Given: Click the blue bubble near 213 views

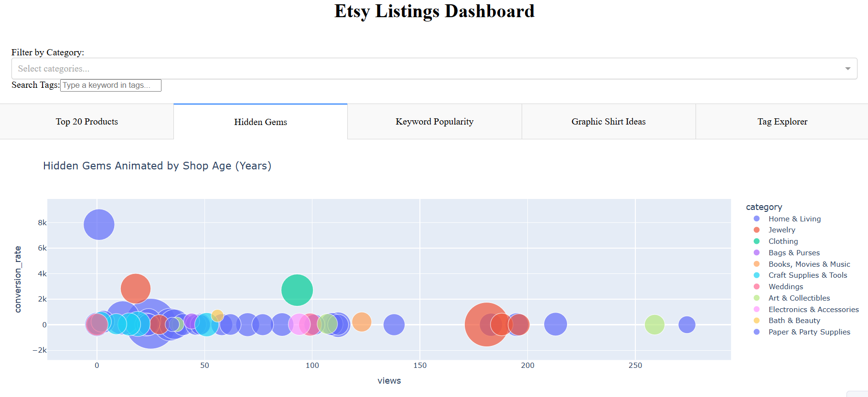Looking at the screenshot, I should pyautogui.click(x=556, y=324).
